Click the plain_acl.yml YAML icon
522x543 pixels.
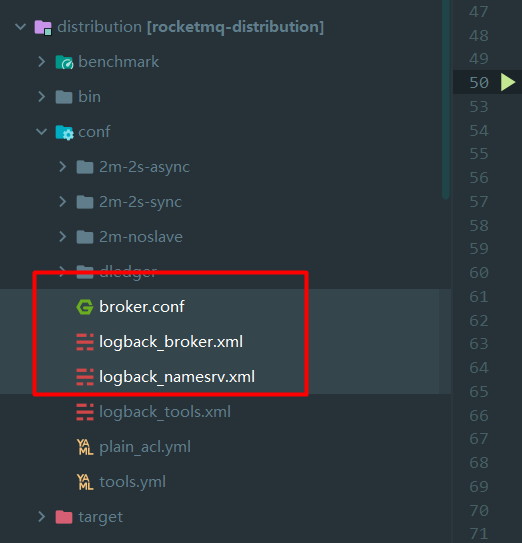(85, 447)
